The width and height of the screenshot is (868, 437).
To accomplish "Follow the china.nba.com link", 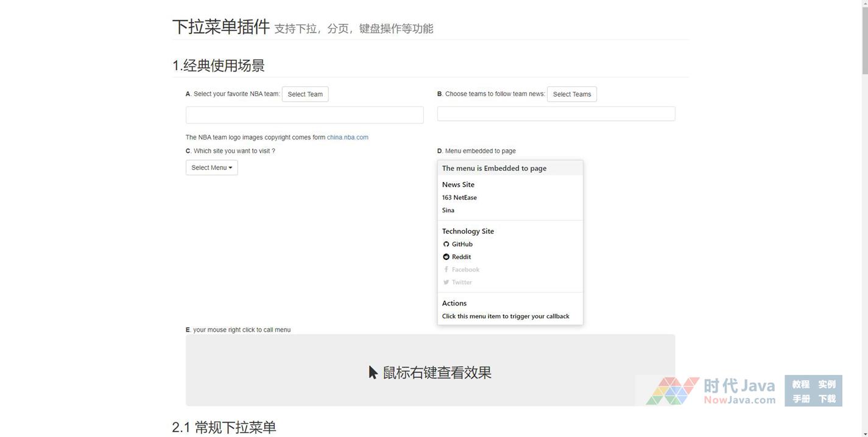I will [347, 138].
